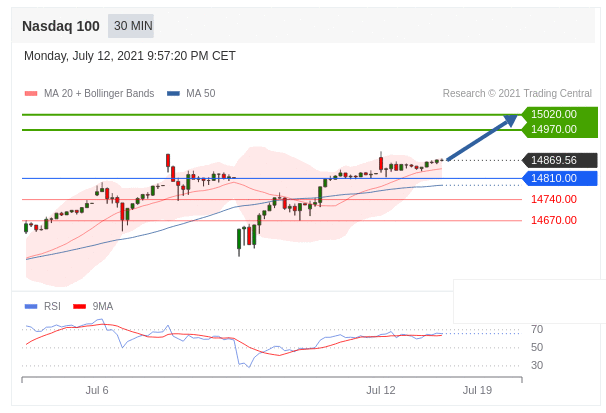606x413 pixels.
Task: Click the 30 MIN timeframe badge
Action: click(133, 26)
